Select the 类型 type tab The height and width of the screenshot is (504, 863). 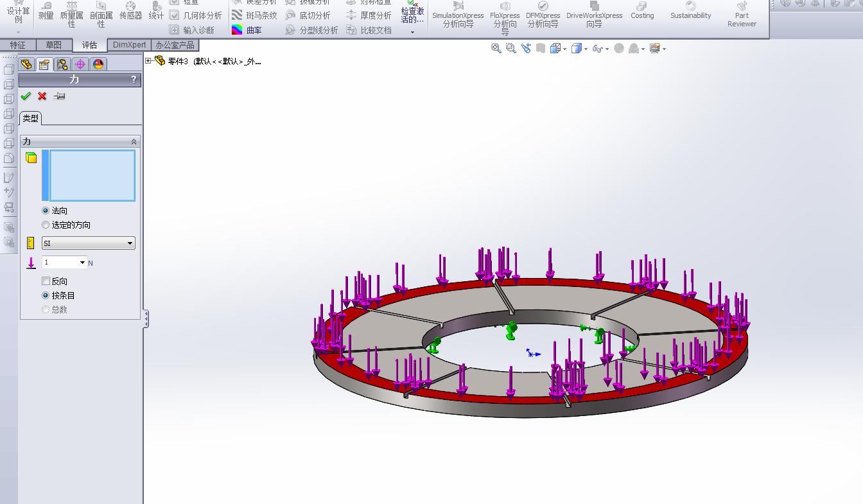pos(31,118)
